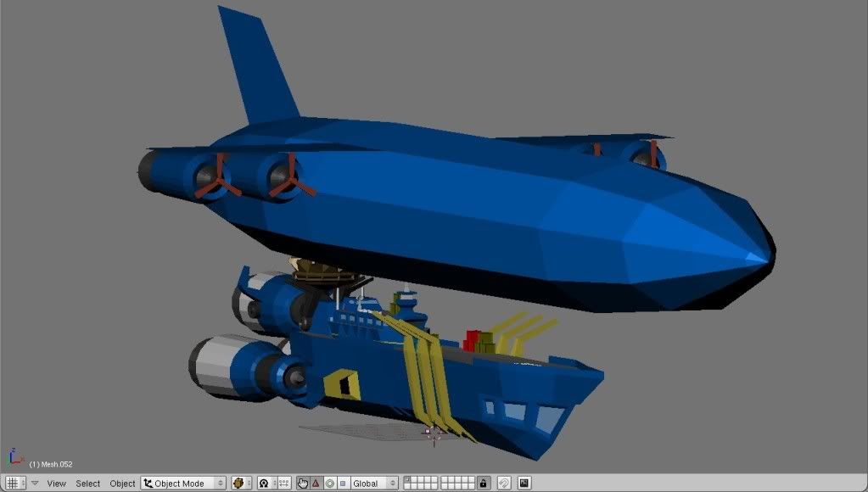Screen dimensions: 868x492
Task: Toggle the layer lock padlock icon
Action: [484, 484]
